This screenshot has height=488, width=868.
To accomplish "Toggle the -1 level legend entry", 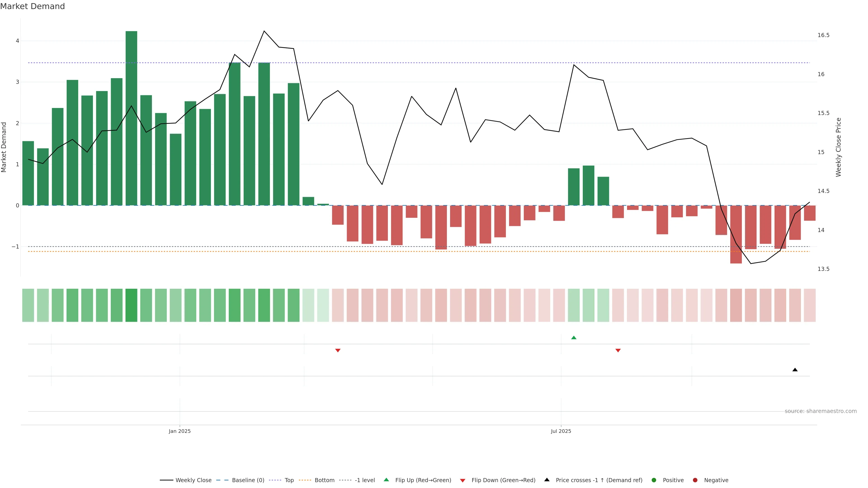I will [x=365, y=480].
